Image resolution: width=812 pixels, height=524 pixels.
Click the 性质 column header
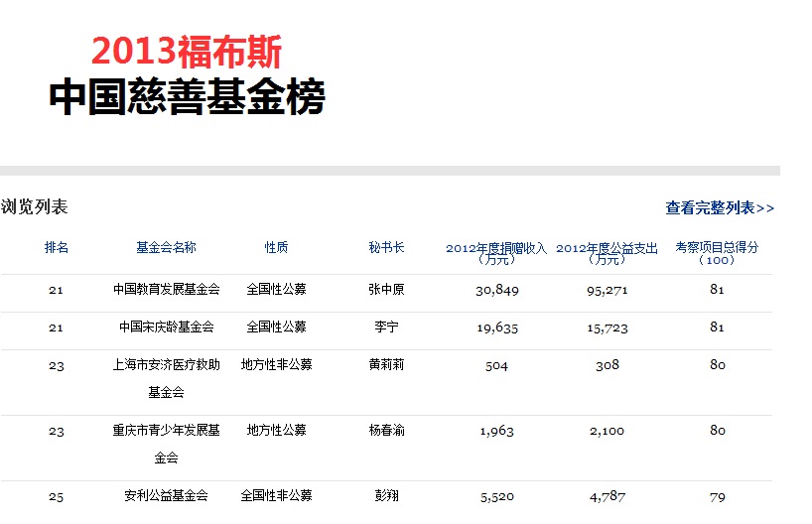(x=277, y=247)
